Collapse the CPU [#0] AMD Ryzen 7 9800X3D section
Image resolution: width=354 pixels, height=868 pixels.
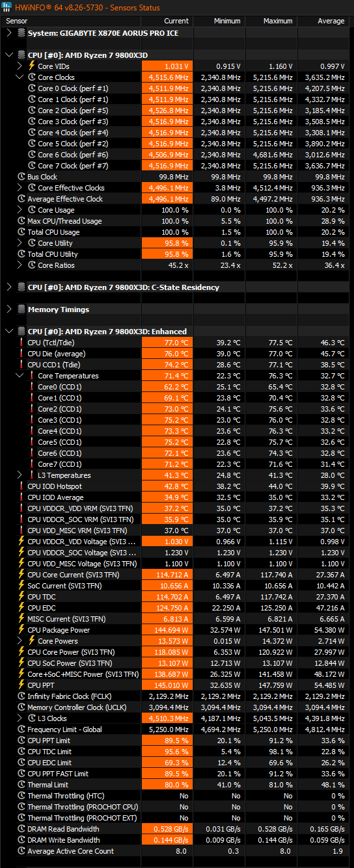8,55
